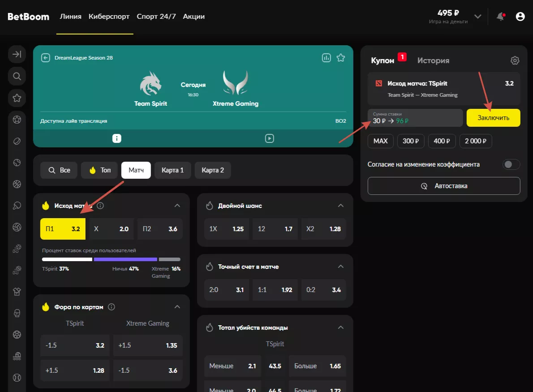
Task: Toggle consent to coefficient change switch
Action: [x=511, y=164]
